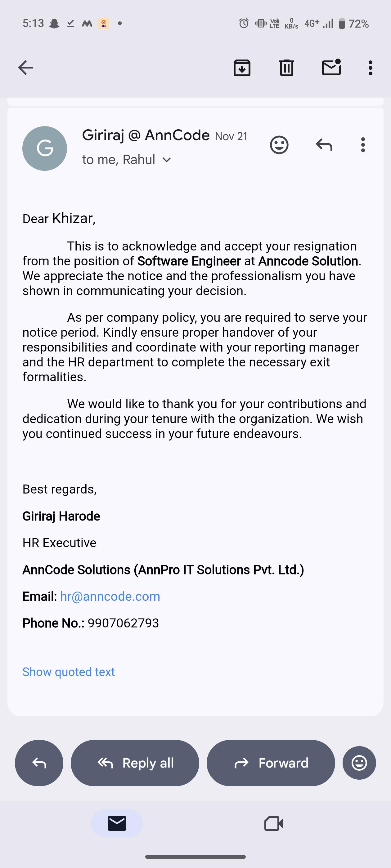Delete the email with trash icon
The image size is (391, 868).
pyautogui.click(x=286, y=68)
